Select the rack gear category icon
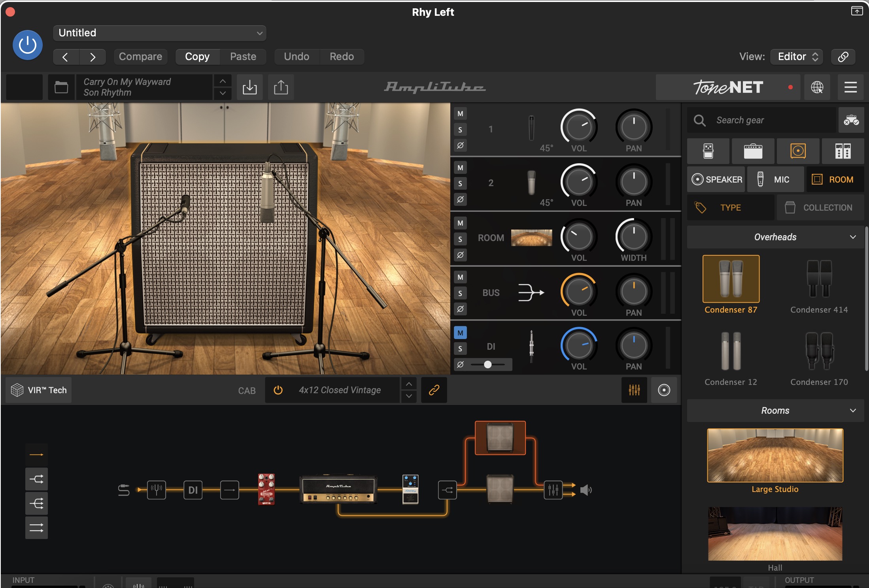 point(843,151)
